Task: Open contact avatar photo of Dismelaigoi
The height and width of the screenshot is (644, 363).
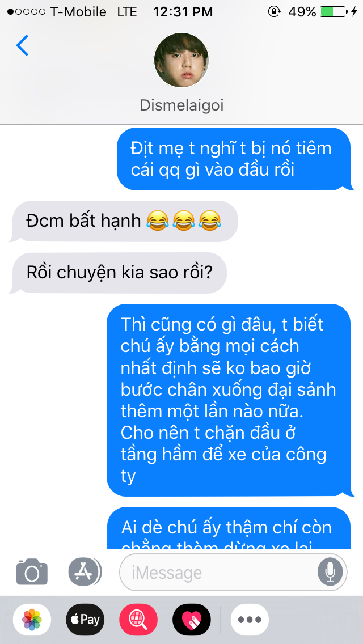Action: [x=181, y=60]
